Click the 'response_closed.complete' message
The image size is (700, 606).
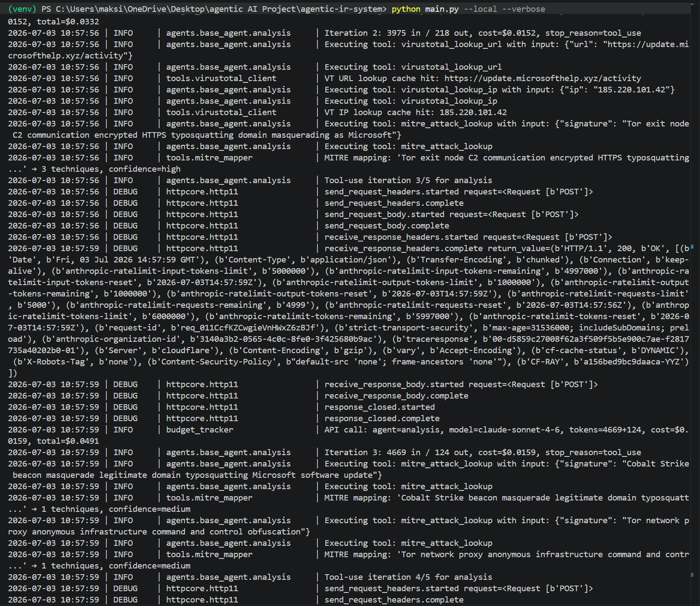[382, 418]
